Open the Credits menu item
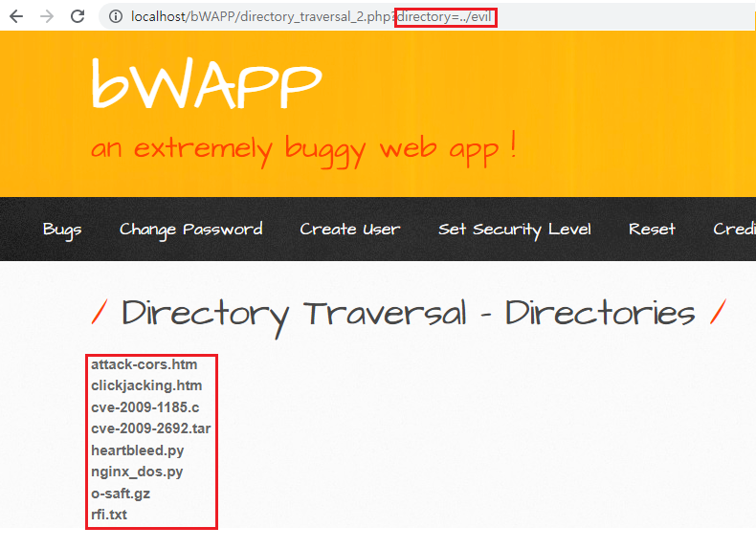Viewport: 756px width, 549px height. click(x=734, y=229)
